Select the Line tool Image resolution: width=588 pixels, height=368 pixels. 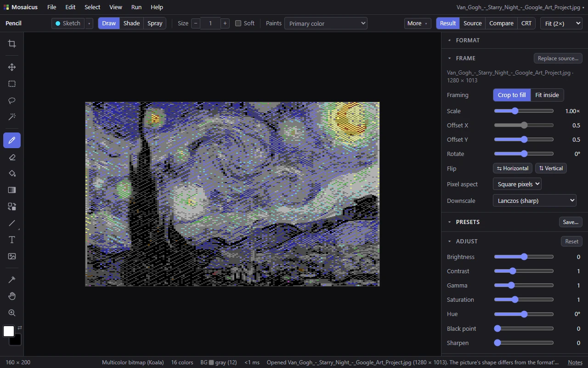[12, 223]
